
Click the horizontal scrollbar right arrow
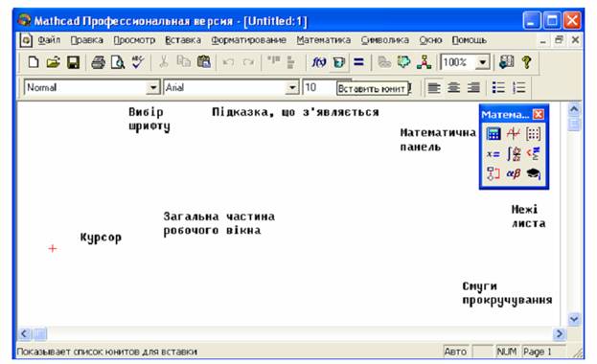click(x=560, y=334)
